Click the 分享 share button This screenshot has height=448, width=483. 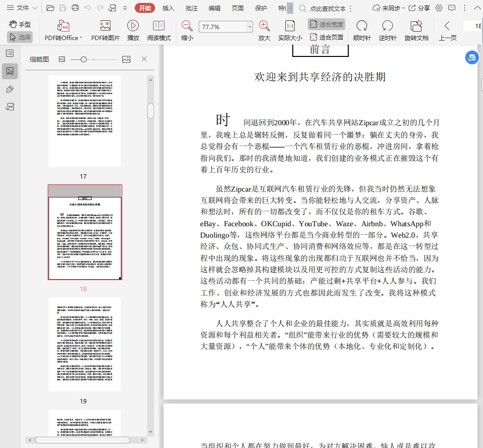point(420,8)
